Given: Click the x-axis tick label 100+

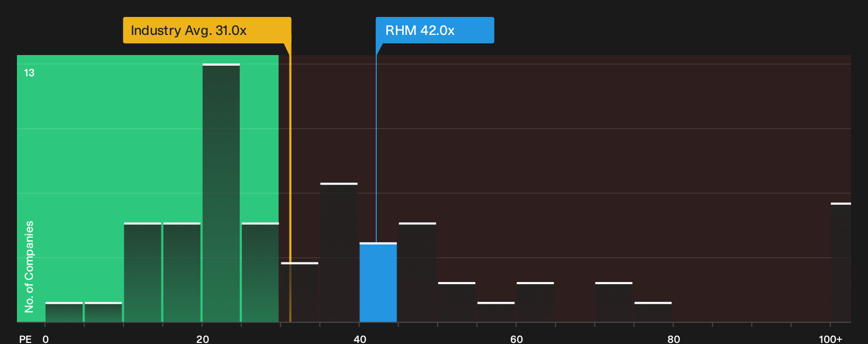Looking at the screenshot, I should coord(830,339).
